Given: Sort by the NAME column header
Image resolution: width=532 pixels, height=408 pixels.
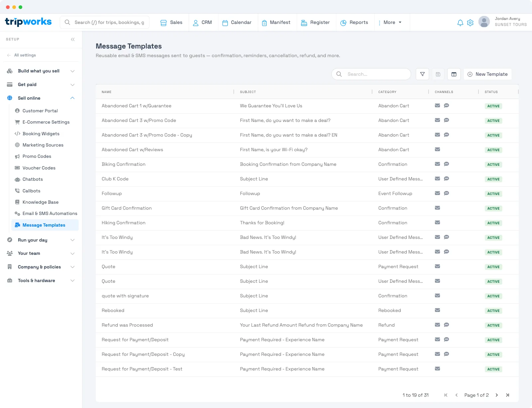Looking at the screenshot, I should coord(106,92).
